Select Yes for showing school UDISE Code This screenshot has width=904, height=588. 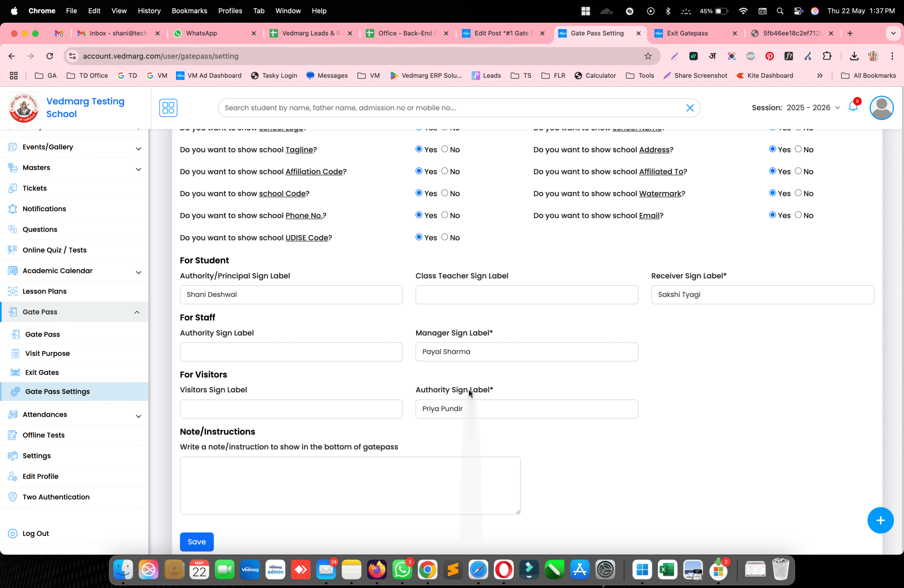tap(419, 237)
